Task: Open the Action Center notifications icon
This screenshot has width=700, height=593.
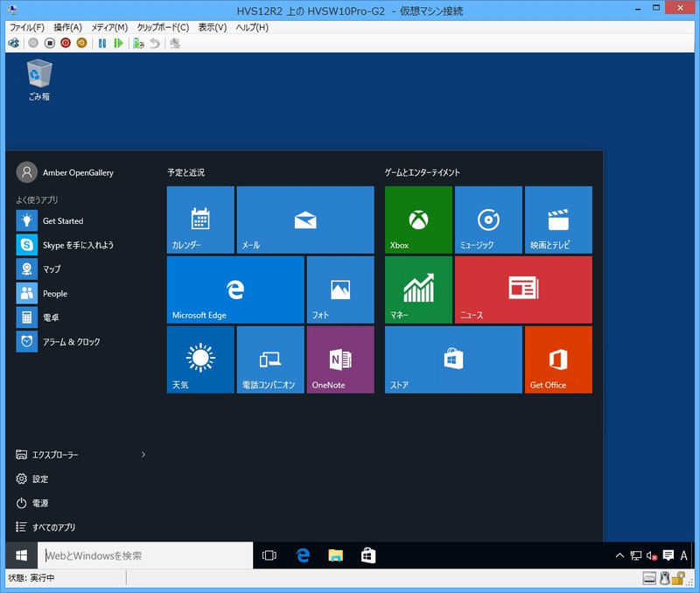Action: 668,555
